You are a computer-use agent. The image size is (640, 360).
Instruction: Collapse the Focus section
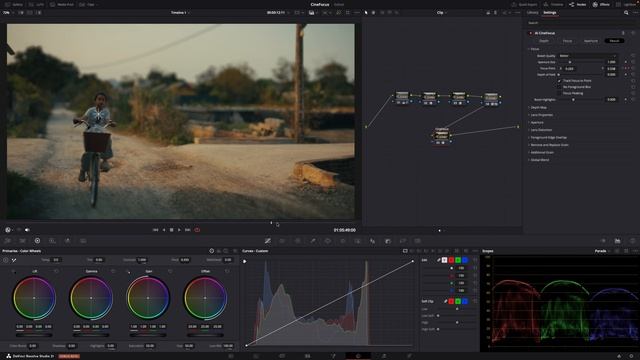click(534, 49)
